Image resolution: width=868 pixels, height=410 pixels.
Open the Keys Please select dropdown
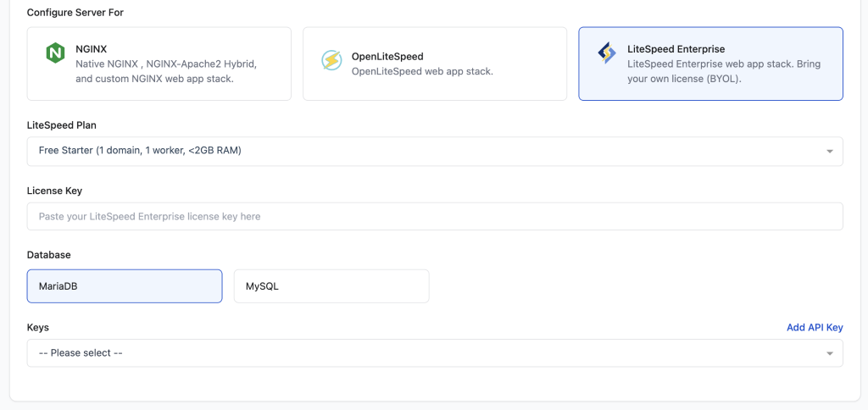tap(435, 353)
